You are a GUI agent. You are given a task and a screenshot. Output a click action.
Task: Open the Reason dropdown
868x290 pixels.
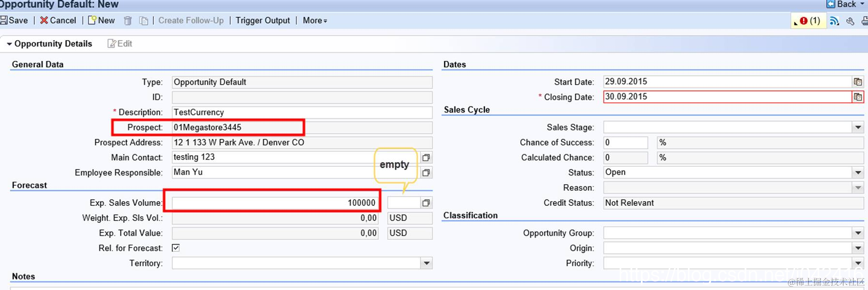click(858, 188)
